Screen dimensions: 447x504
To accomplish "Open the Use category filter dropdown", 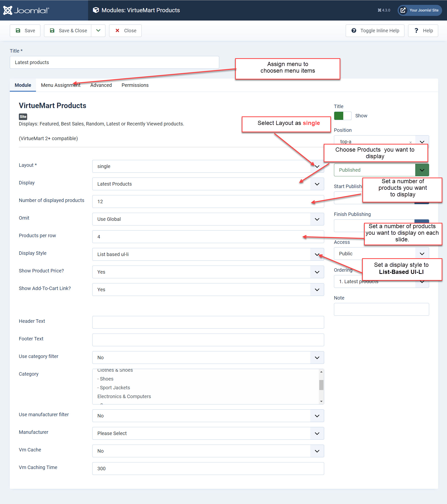I will 208,358.
